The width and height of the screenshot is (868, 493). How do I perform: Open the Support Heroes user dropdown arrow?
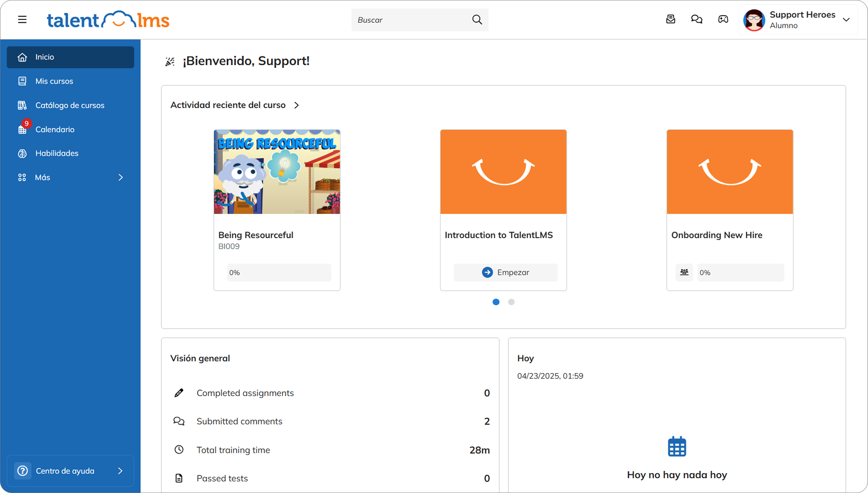coord(846,20)
